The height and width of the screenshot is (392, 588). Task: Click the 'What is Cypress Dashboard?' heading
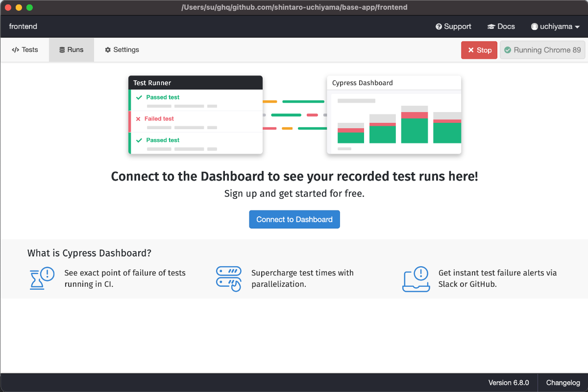(89, 253)
